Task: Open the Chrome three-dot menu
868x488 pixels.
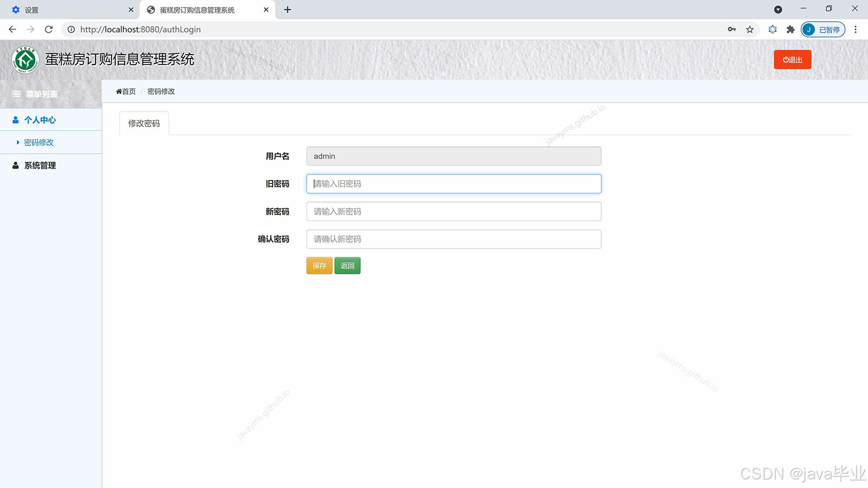Action: tap(855, 29)
